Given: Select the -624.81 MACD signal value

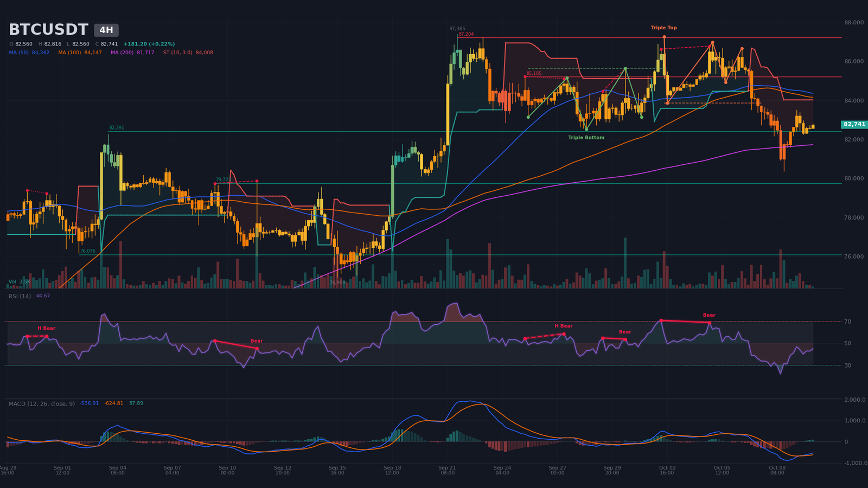Looking at the screenshot, I should tap(114, 403).
